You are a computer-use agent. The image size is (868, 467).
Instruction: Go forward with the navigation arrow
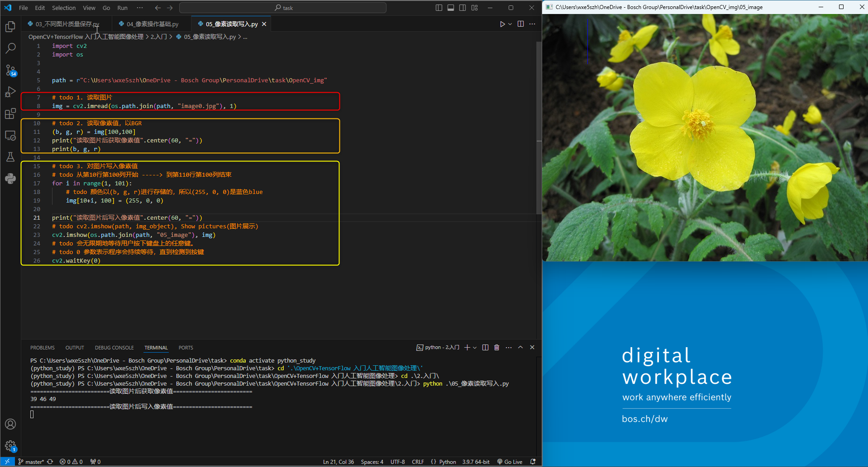pos(170,8)
